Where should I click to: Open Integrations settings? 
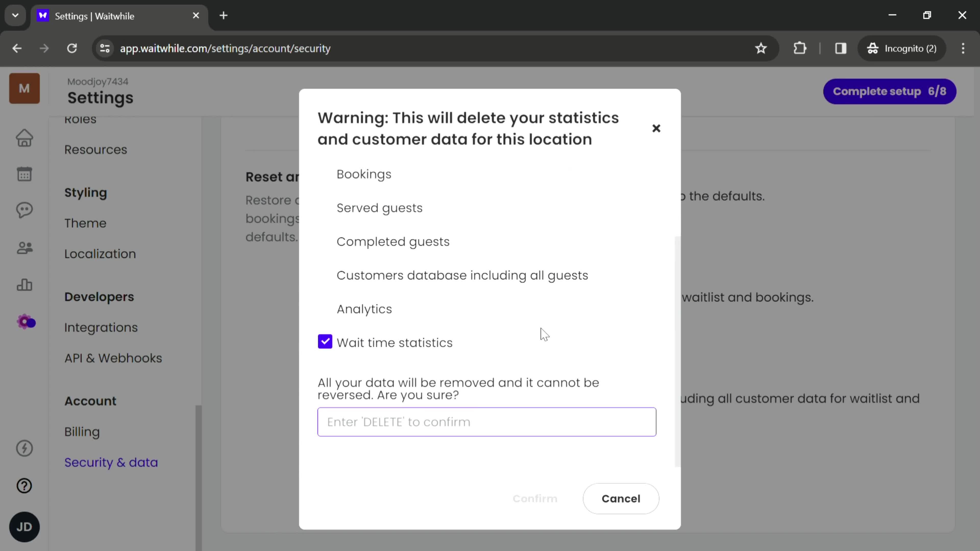click(x=101, y=327)
